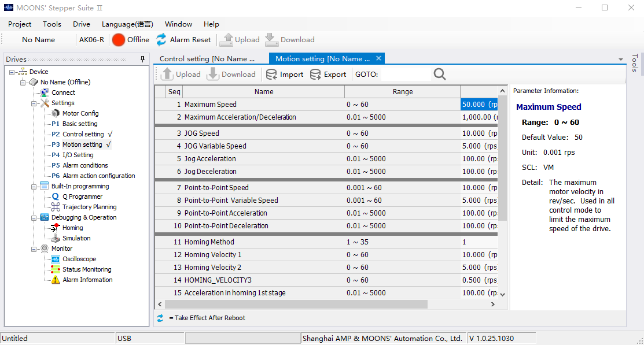Click the GOTO search magnifier icon
Image resolution: width=644 pixels, height=345 pixels.
point(440,75)
